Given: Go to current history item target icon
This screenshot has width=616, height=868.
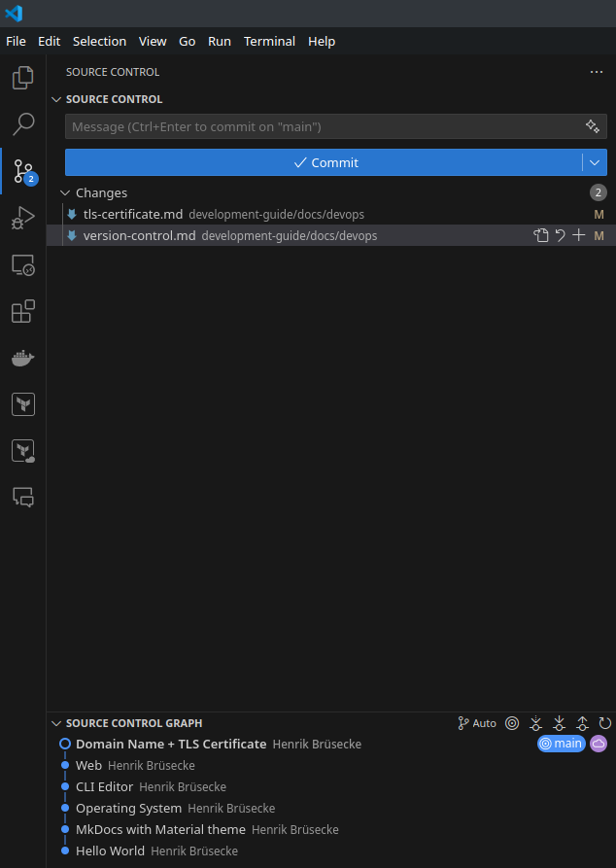Looking at the screenshot, I should pyautogui.click(x=512, y=723).
